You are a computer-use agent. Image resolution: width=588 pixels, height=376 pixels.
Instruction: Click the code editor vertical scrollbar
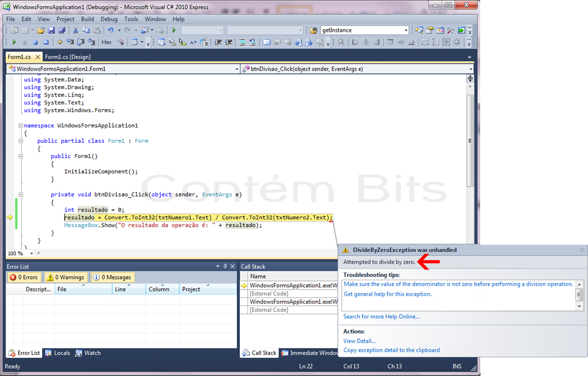pyautogui.click(x=470, y=141)
